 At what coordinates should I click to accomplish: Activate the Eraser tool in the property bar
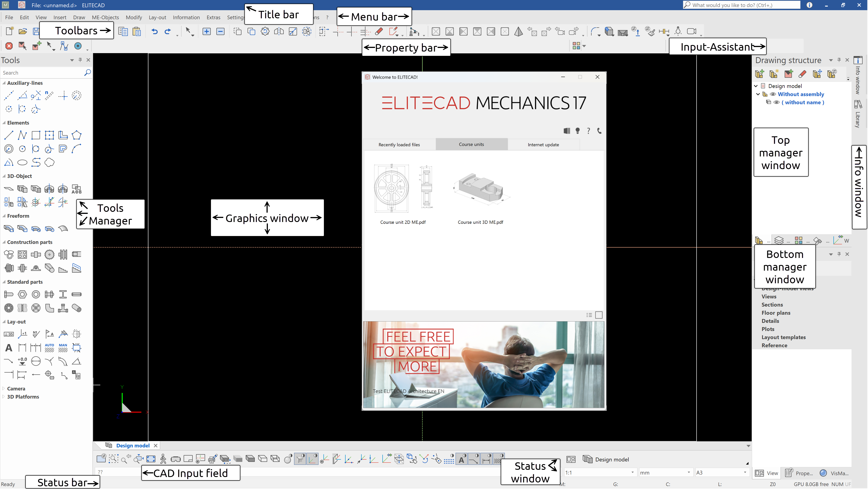click(379, 31)
